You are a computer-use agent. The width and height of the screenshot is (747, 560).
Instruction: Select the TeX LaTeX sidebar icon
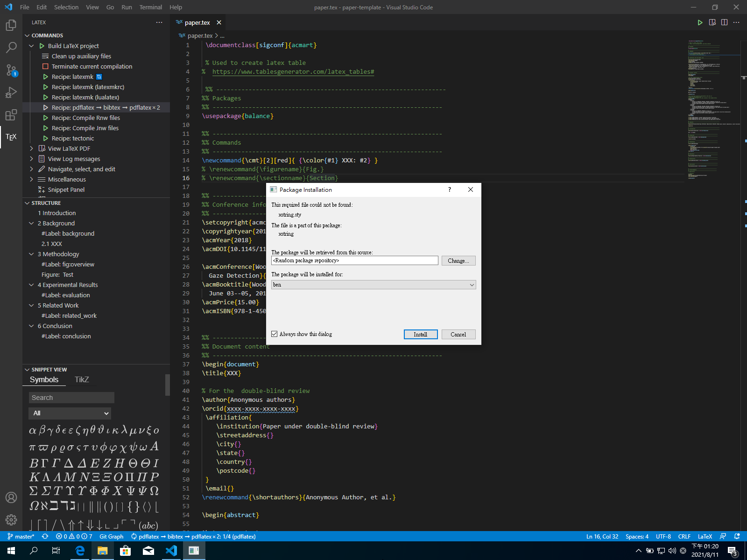[11, 137]
